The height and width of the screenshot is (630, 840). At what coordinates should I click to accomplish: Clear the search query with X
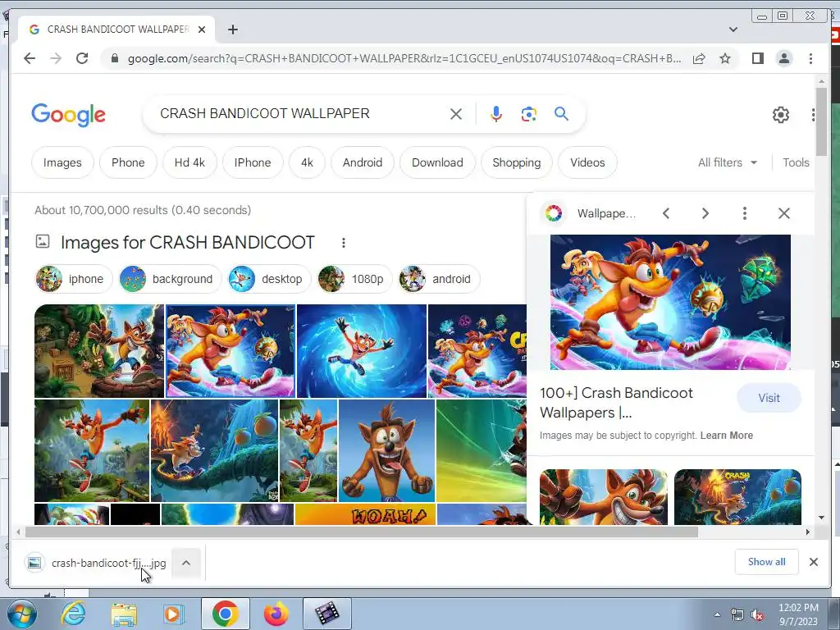click(456, 113)
